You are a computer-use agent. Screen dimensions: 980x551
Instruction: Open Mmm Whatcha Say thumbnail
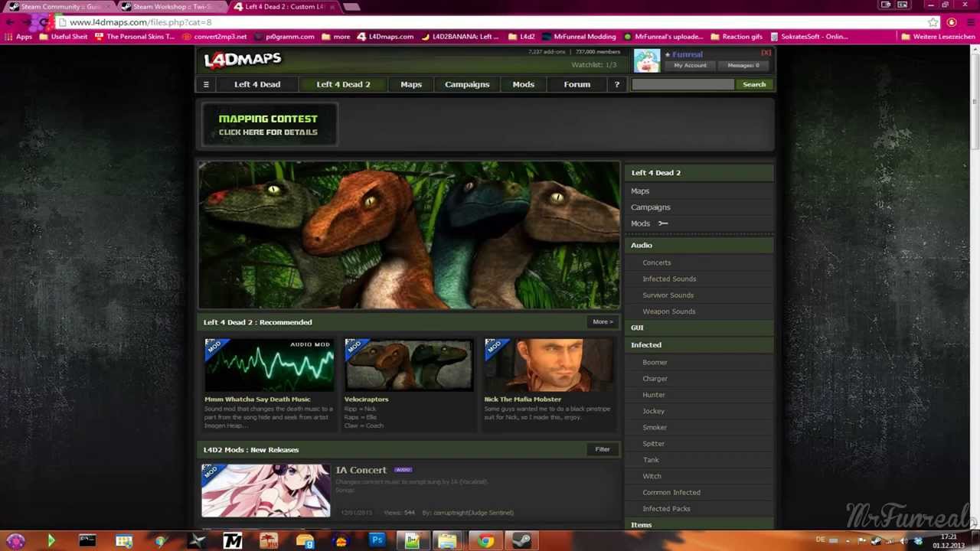tap(269, 365)
